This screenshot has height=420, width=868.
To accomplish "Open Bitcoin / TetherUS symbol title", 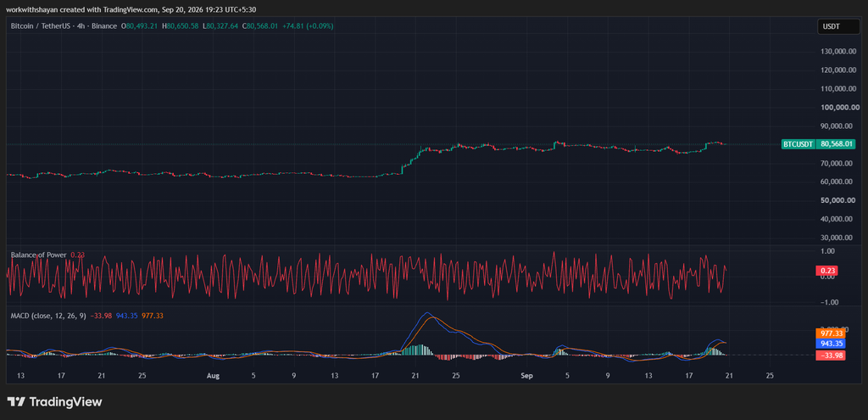I will pyautogui.click(x=64, y=26).
